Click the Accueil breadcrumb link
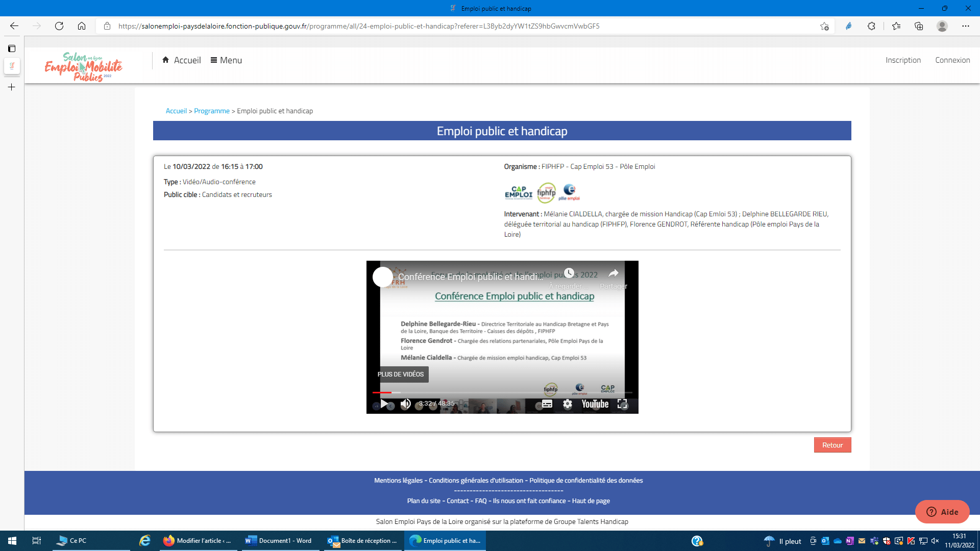The width and height of the screenshot is (980, 551). (176, 111)
